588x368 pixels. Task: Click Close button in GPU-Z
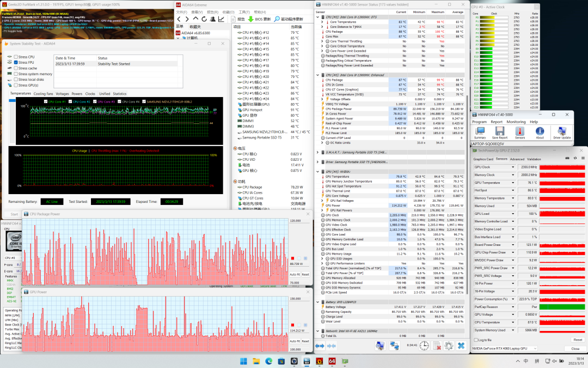tap(575, 349)
